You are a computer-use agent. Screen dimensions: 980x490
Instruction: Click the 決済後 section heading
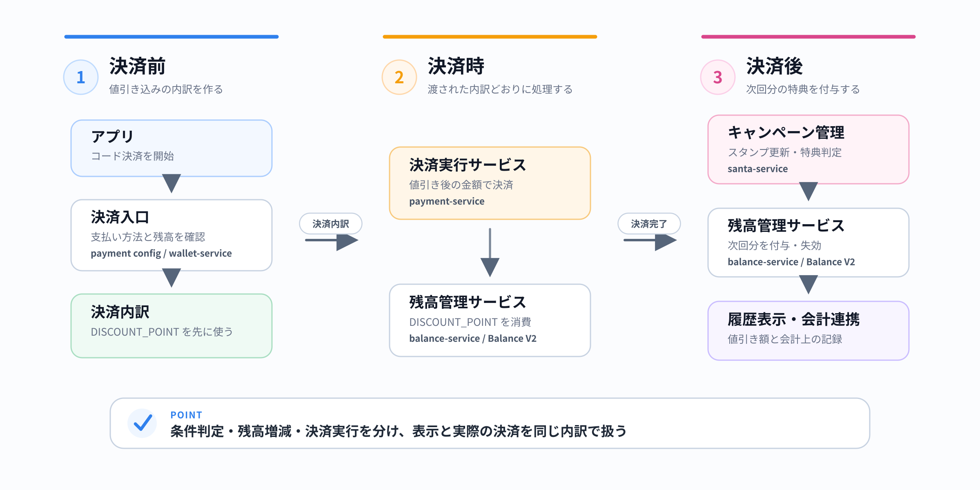[775, 66]
